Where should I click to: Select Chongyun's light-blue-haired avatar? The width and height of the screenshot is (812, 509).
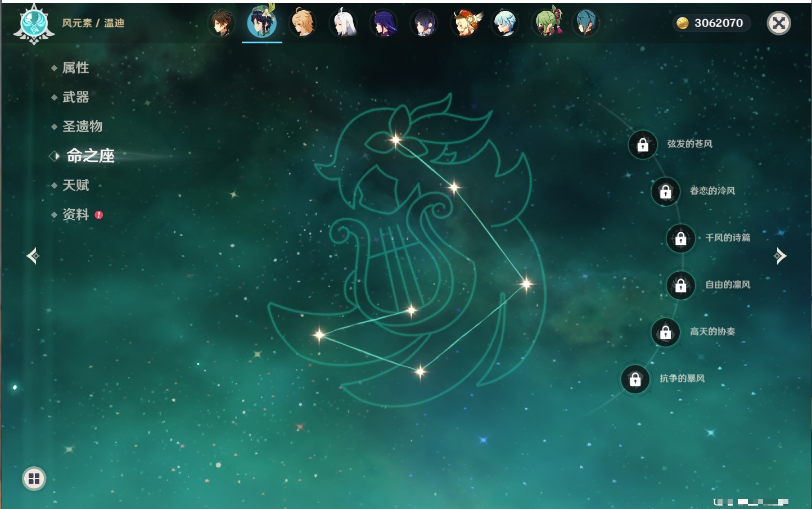click(x=504, y=24)
